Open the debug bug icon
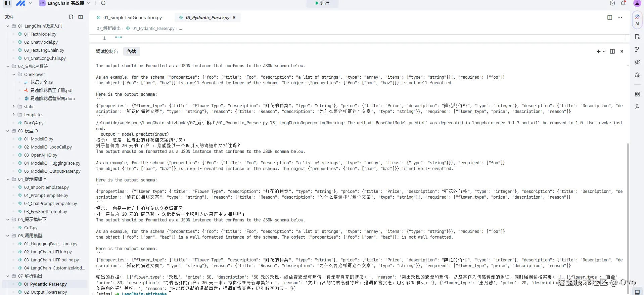The image size is (644, 295). point(637,75)
